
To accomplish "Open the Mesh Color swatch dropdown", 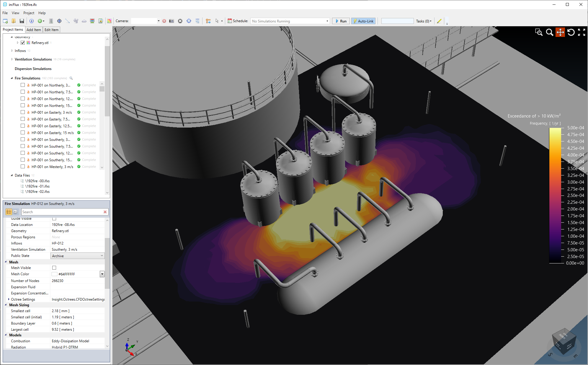I will [x=102, y=274].
